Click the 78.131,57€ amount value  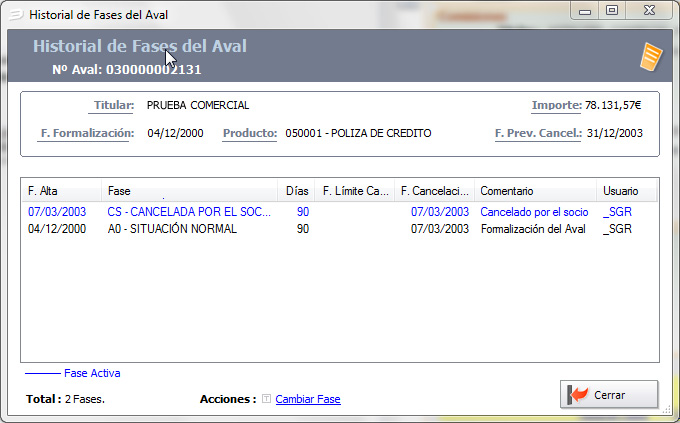(613, 105)
